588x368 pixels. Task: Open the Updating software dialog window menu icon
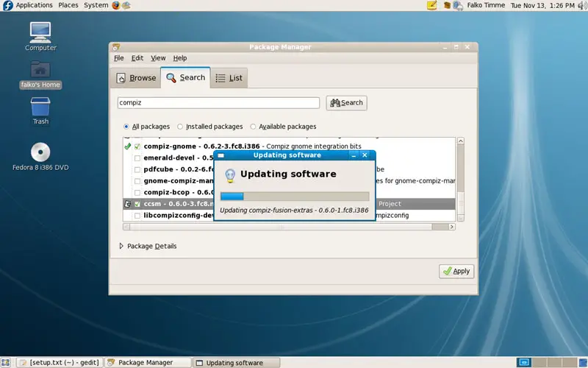click(221, 155)
